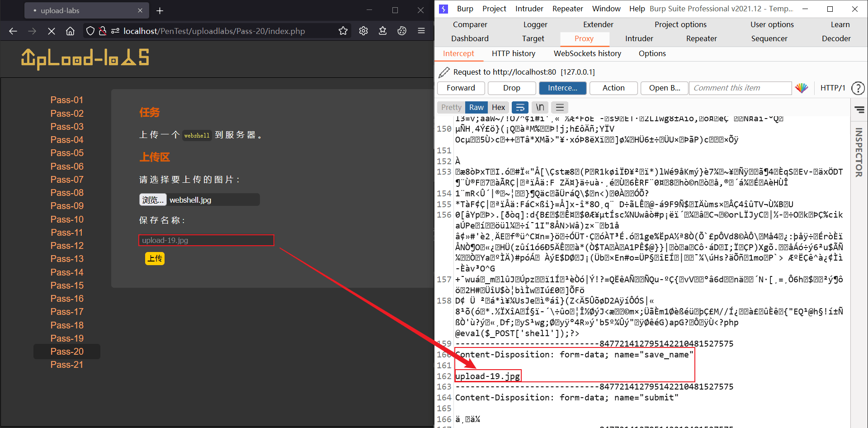The width and height of the screenshot is (868, 428).
Task: Drop the intercepted request
Action: [x=511, y=88]
